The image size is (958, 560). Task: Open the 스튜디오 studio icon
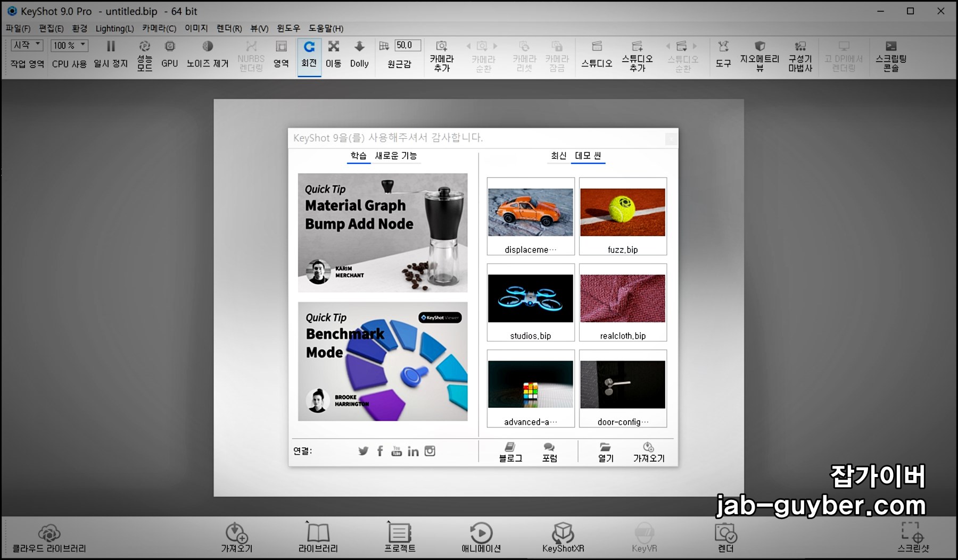(597, 46)
